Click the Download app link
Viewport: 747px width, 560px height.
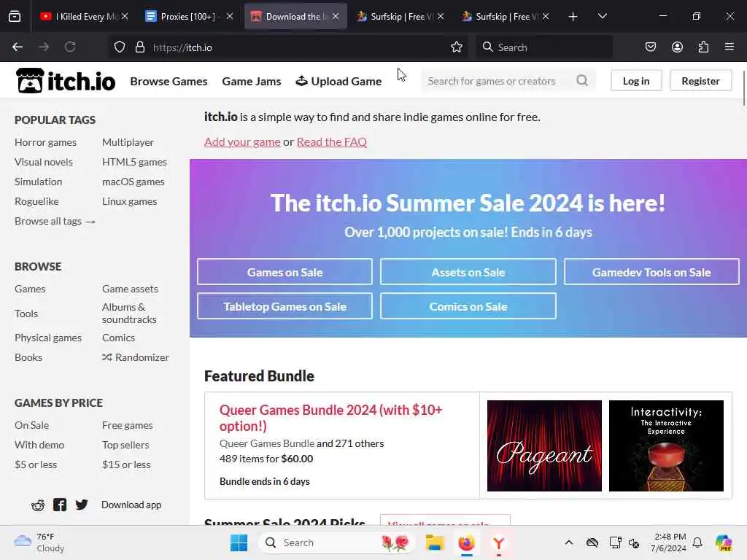(x=131, y=505)
